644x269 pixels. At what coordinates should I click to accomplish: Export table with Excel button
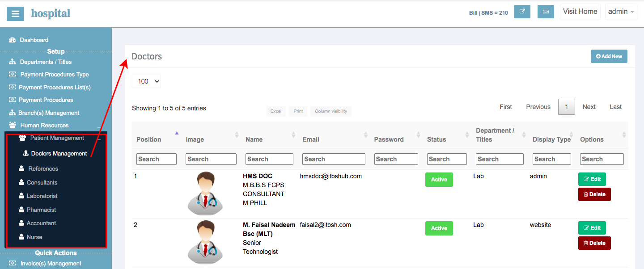[x=276, y=111]
